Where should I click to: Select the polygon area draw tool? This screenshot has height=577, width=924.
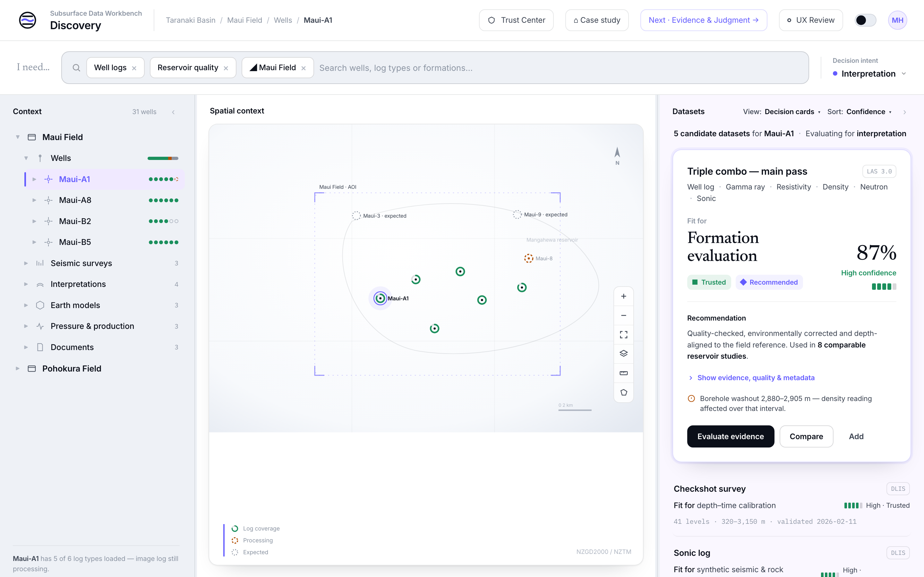coord(623,392)
